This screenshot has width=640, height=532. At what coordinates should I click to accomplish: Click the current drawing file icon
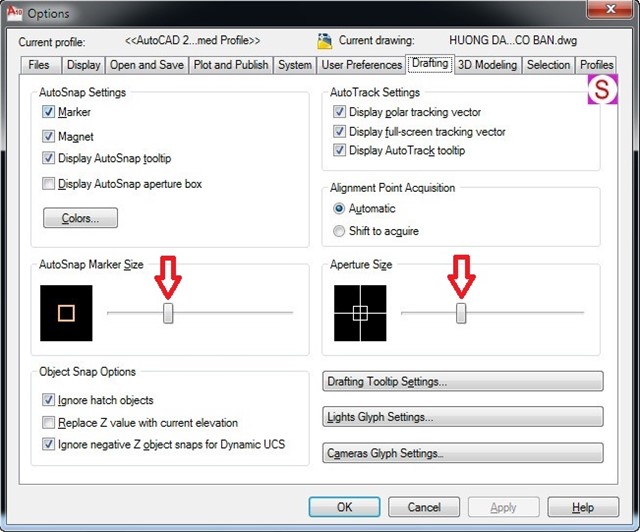[324, 41]
